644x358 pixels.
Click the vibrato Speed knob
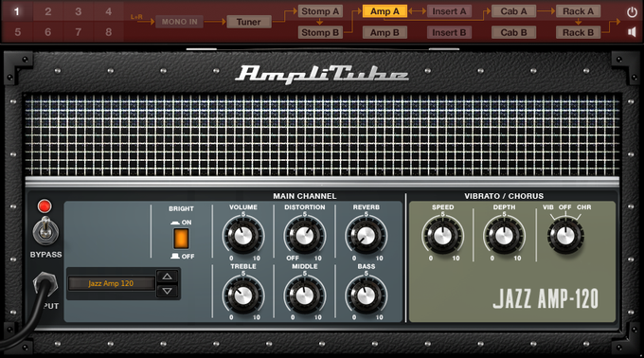pos(442,236)
